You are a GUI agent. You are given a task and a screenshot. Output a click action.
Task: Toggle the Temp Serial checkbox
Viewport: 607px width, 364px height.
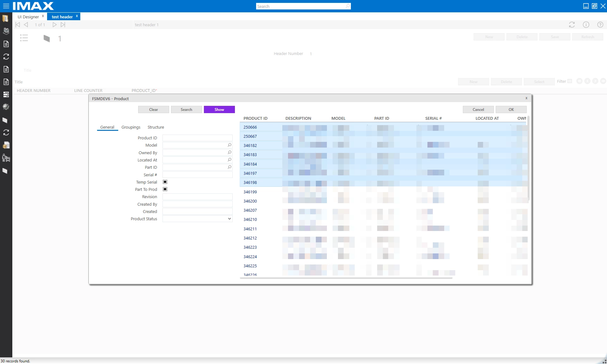coord(165,182)
